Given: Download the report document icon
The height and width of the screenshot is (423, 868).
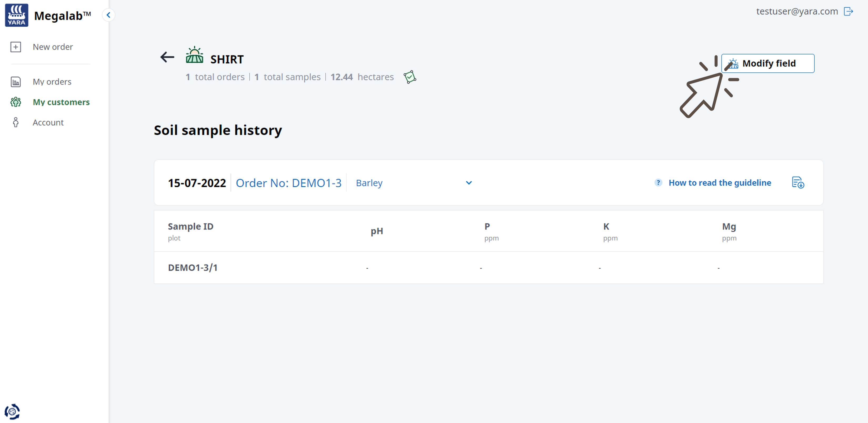Looking at the screenshot, I should click(x=798, y=182).
